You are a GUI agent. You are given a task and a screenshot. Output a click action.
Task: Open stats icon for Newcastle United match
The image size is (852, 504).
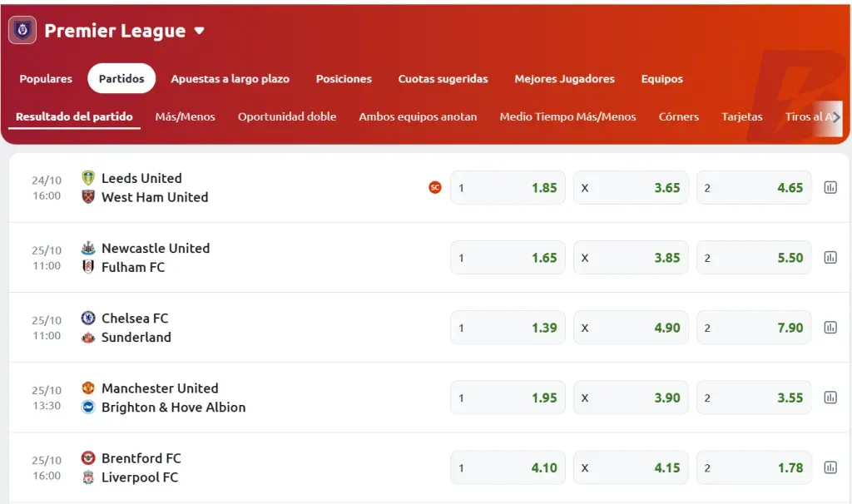830,258
